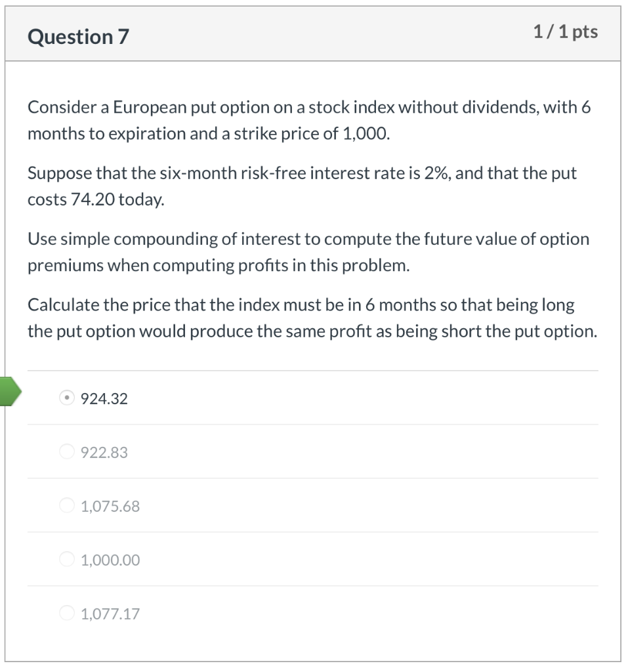The image size is (628, 672).
Task: Click the green correct-answer arrow marker
Action: click(10, 392)
